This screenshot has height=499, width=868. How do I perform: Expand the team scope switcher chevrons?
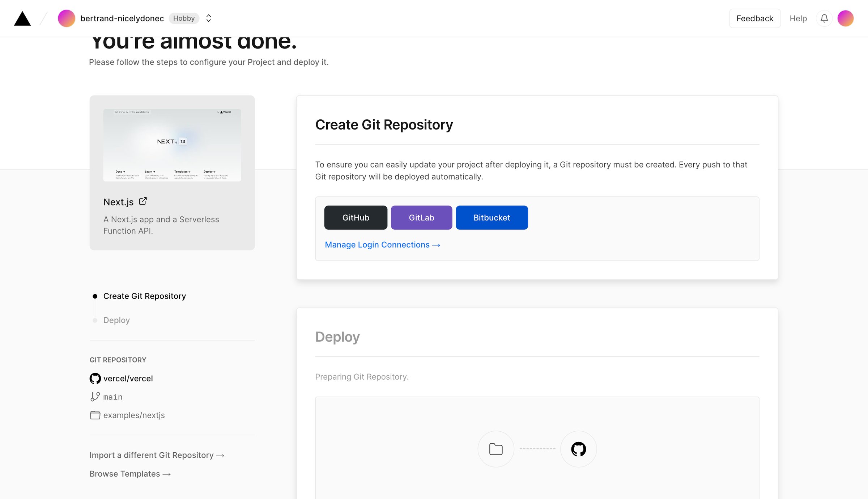(x=209, y=18)
